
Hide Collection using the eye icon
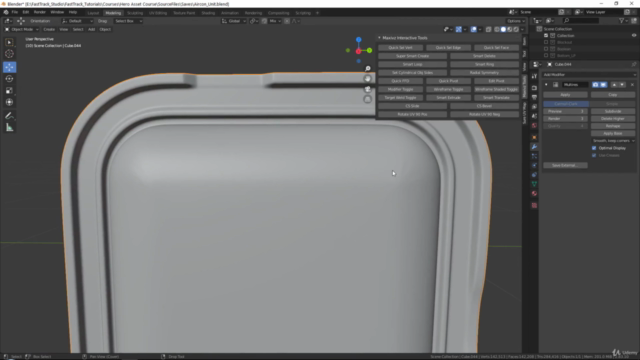(x=634, y=36)
